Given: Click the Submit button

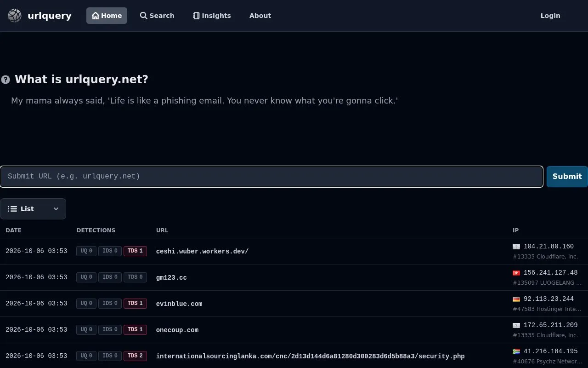Looking at the screenshot, I should (x=567, y=177).
